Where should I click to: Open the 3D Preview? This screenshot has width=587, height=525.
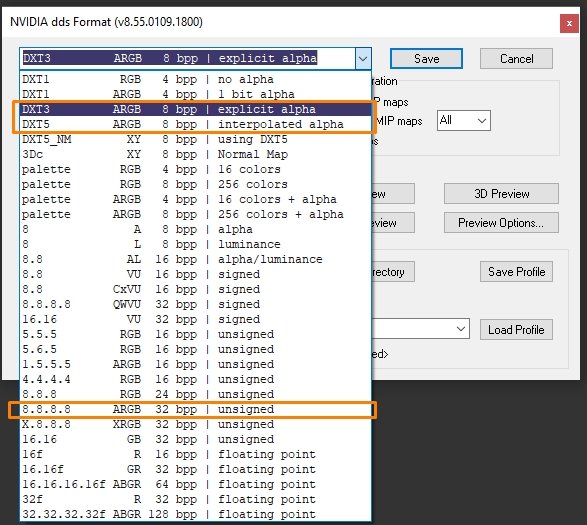coord(501,194)
